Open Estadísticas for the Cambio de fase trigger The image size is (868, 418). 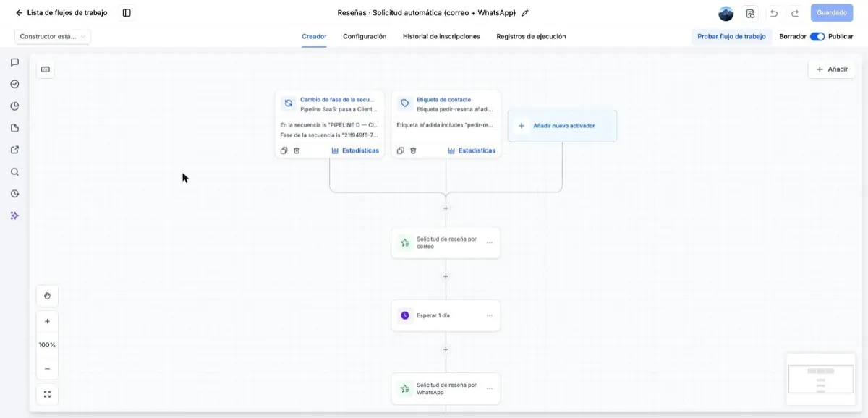tap(355, 150)
